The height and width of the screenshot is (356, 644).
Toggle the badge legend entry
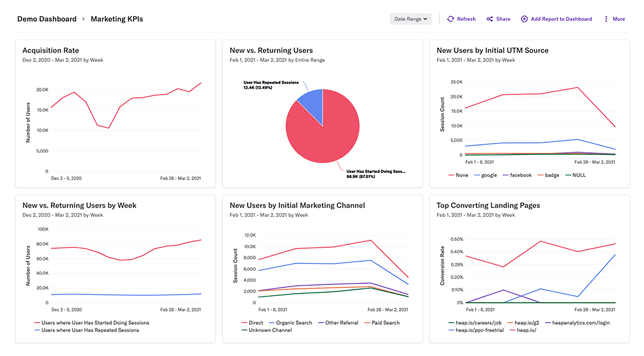[x=551, y=175]
